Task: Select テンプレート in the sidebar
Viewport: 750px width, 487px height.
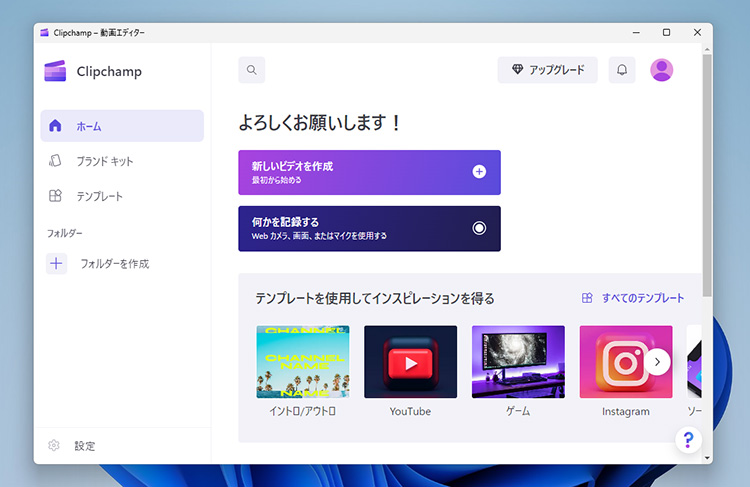Action: tap(99, 196)
